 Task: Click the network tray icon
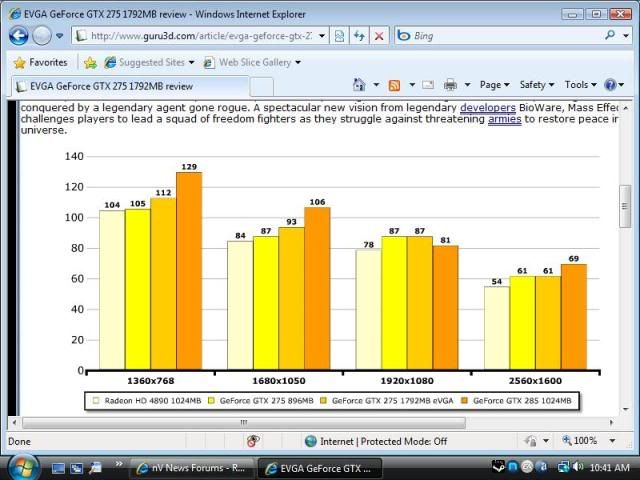click(564, 467)
